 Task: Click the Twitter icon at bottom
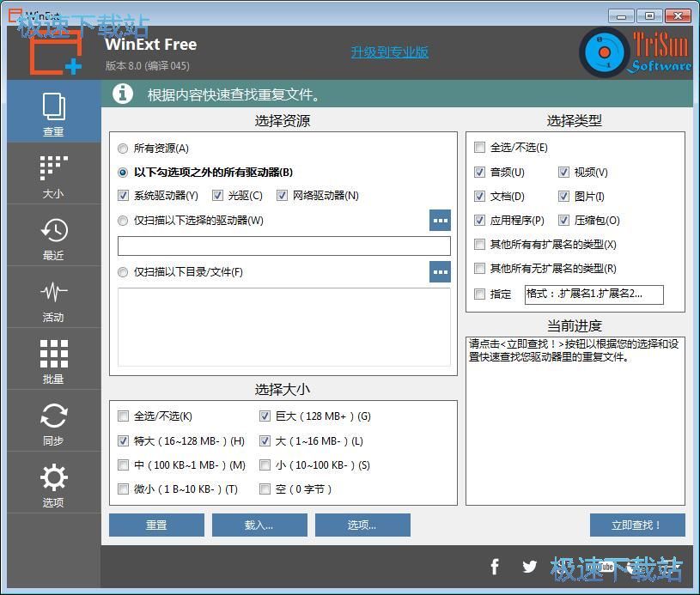530,567
